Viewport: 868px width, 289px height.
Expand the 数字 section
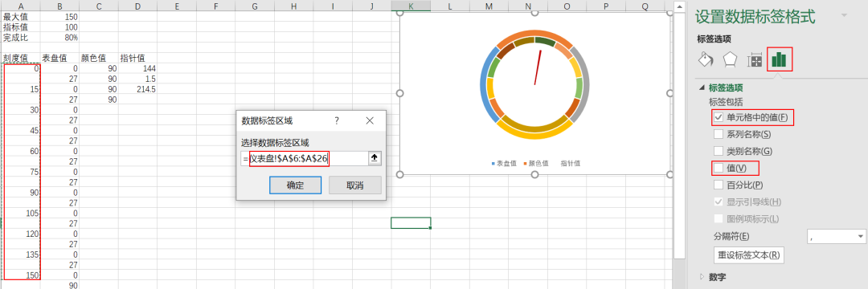click(702, 276)
